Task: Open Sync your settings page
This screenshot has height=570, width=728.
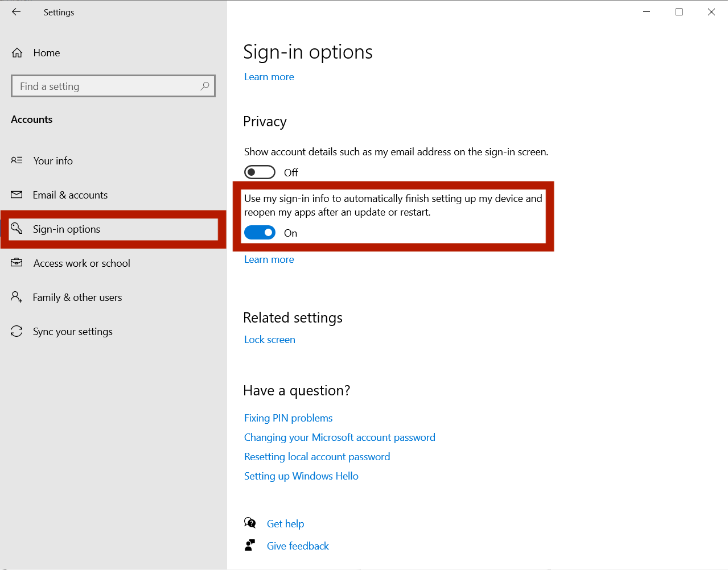Action: (x=73, y=332)
